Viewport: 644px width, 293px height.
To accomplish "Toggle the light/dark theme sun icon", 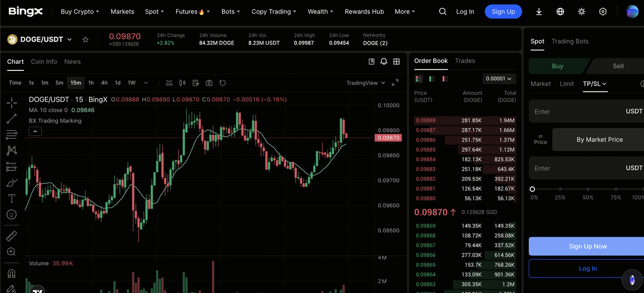I will click(581, 12).
